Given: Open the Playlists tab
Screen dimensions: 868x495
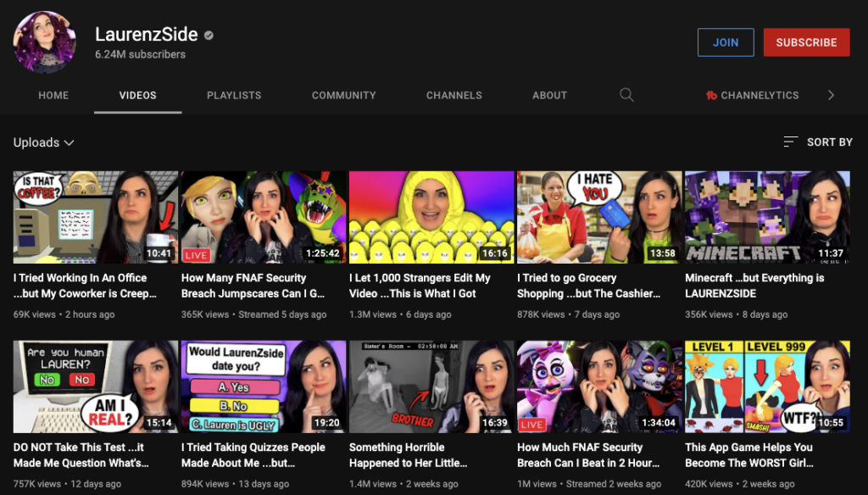Looking at the screenshot, I should click(234, 95).
